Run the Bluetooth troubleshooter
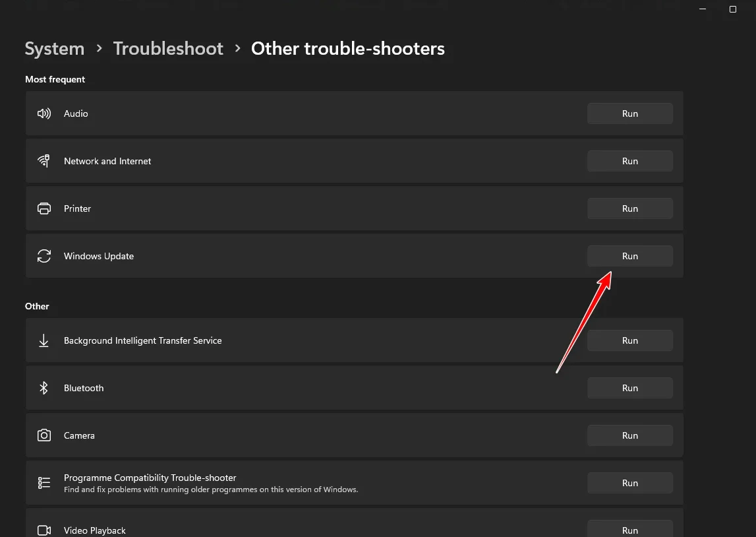The height and width of the screenshot is (537, 756). click(x=629, y=388)
